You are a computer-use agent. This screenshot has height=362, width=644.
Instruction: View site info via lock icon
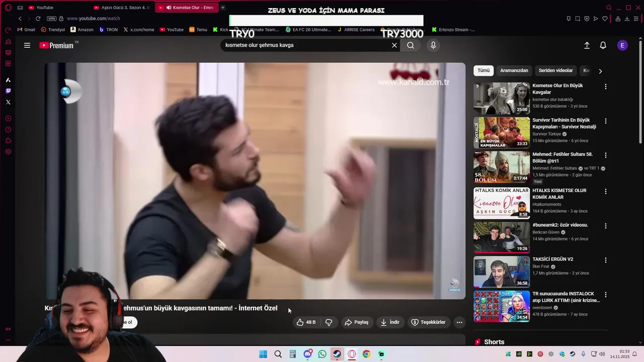tap(61, 19)
